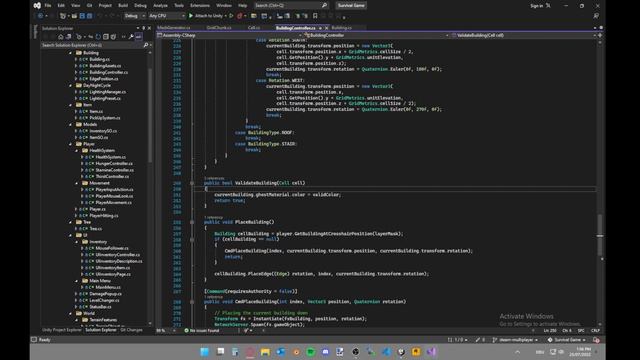Select PlayerMovement.cs in Solution Explorer
This screenshot has height=360, width=640.
coord(113,203)
